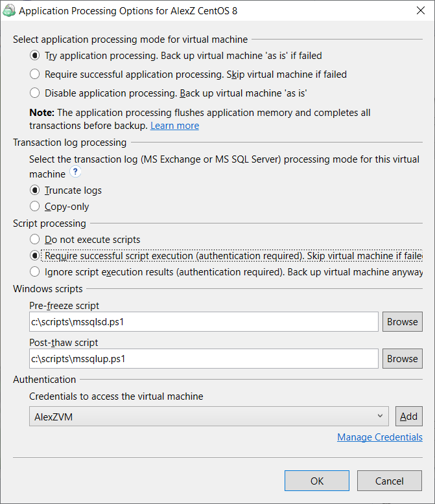The width and height of the screenshot is (435, 504).
Task: Select the Truncate logs option
Action: coord(34,190)
